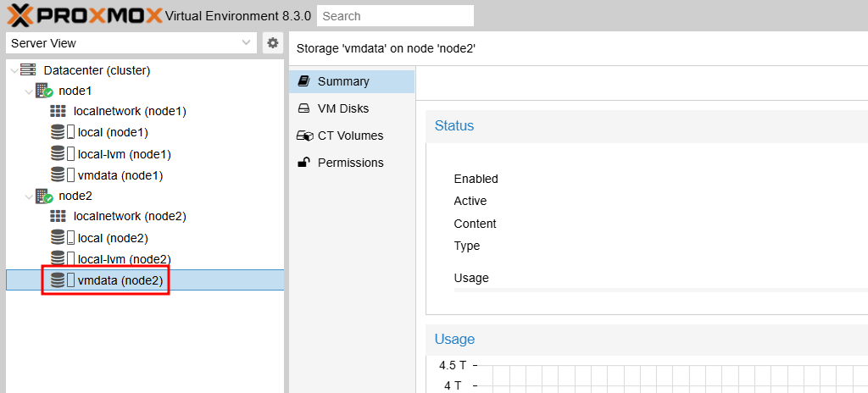Click the localnetwork (node2) grid icon
The image size is (868, 393).
58,217
